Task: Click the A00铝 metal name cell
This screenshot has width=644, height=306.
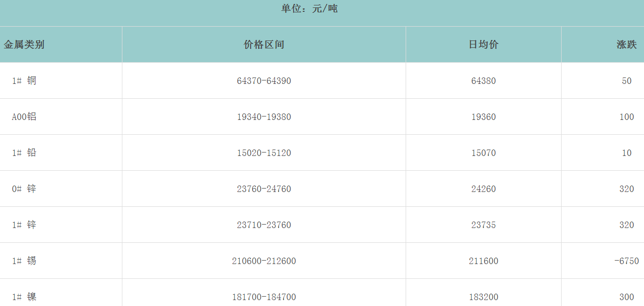Action: [x=24, y=117]
